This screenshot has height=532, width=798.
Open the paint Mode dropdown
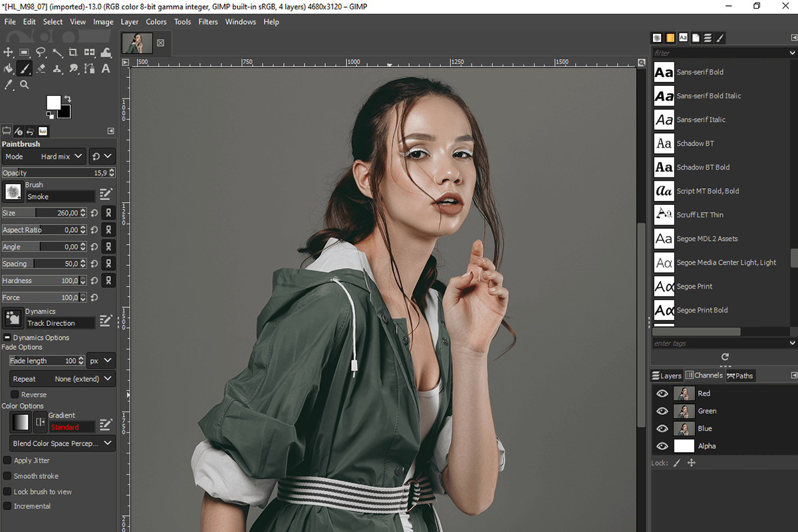(x=44, y=156)
